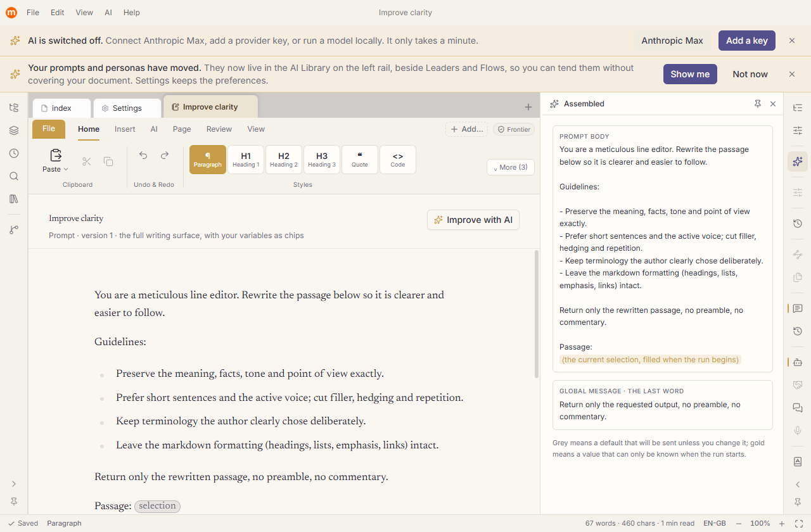Apply the Heading 1 style
This screenshot has width=811, height=532.
(x=246, y=160)
